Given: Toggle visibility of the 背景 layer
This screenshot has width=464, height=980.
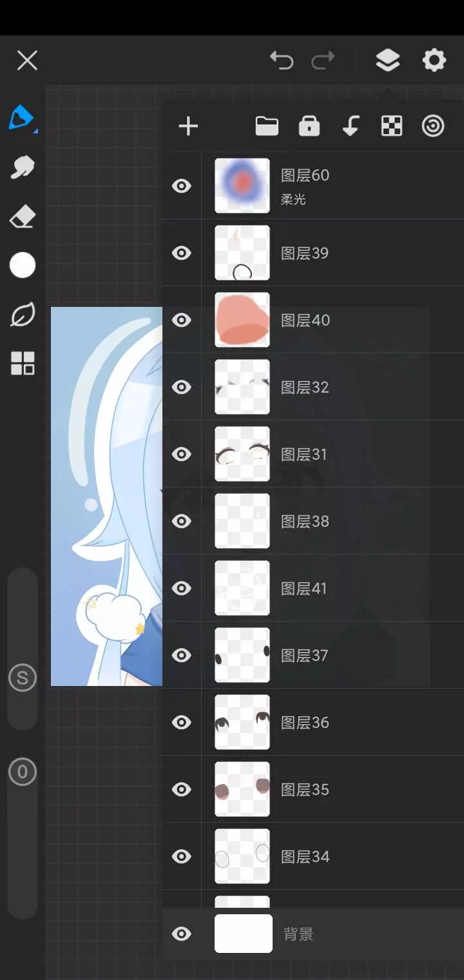Looking at the screenshot, I should [x=182, y=934].
